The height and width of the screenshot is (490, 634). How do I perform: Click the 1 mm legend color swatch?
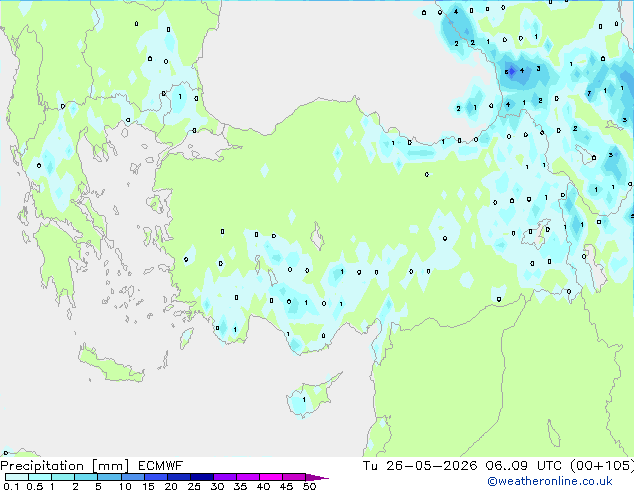point(63,477)
